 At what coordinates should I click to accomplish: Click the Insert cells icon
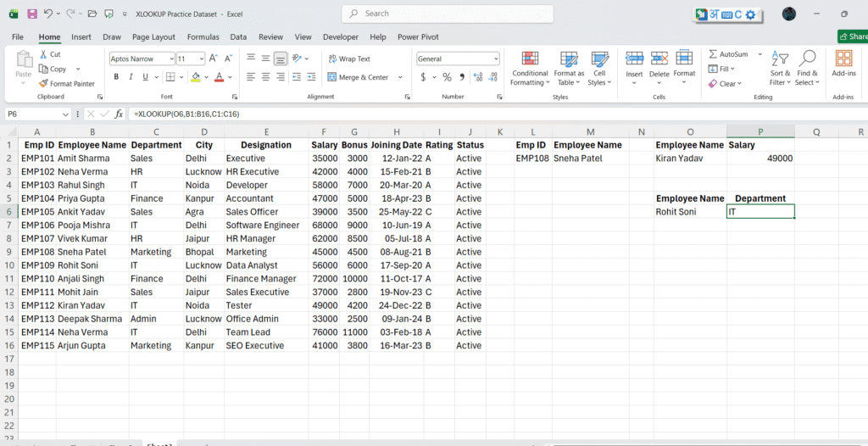point(634,59)
